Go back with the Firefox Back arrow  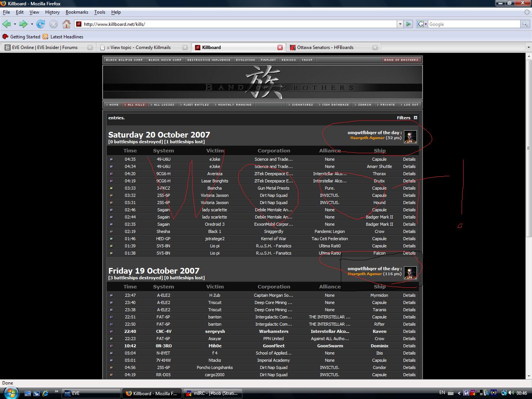pos(6,24)
